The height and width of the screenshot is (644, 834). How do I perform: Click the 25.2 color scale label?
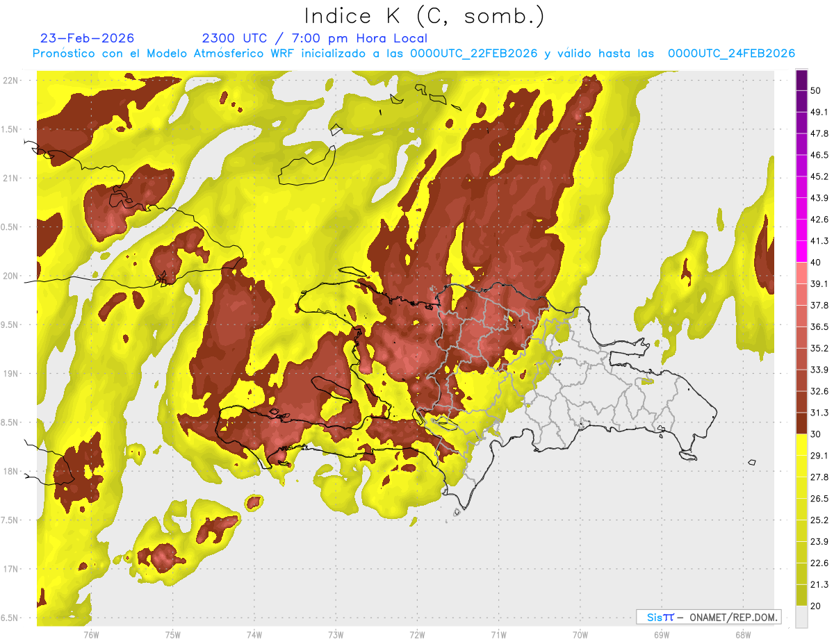pos(819,520)
